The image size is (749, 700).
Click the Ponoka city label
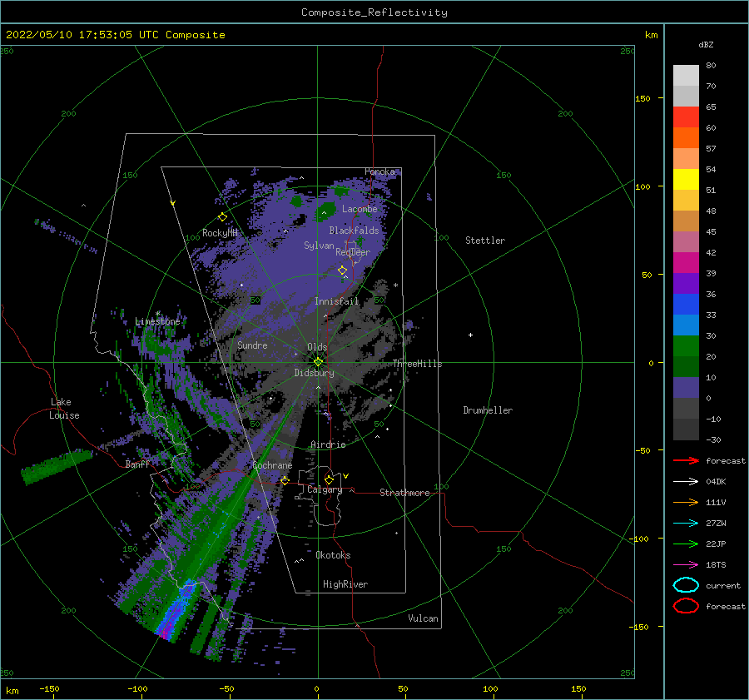[x=379, y=171]
